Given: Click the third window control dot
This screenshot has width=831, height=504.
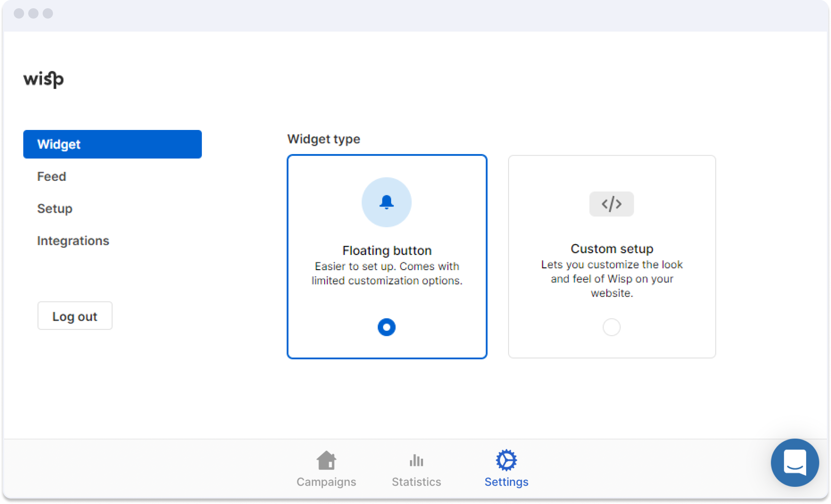Looking at the screenshot, I should tap(48, 13).
